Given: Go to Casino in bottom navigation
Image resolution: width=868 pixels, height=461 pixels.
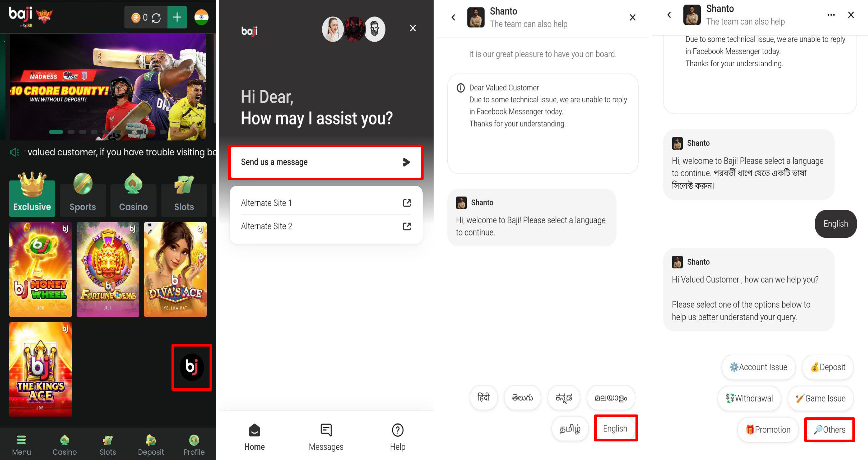Looking at the screenshot, I should point(64,445).
